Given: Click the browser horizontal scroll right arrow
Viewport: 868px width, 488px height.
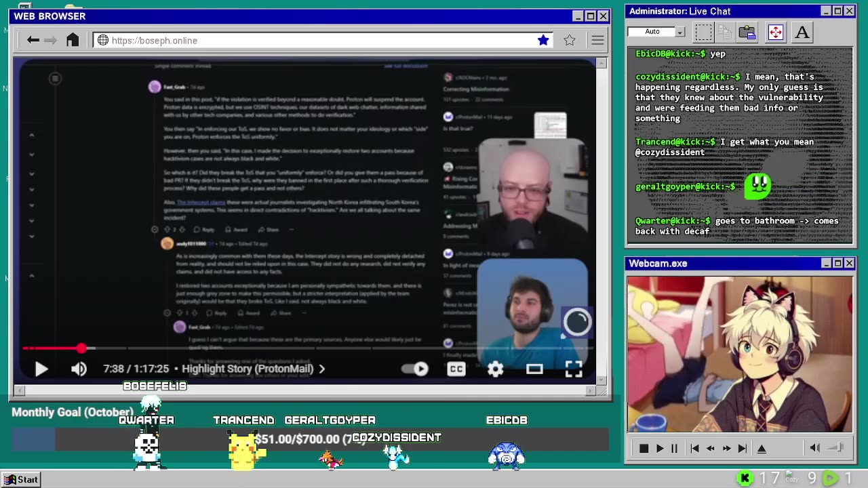Looking at the screenshot, I should [591, 390].
